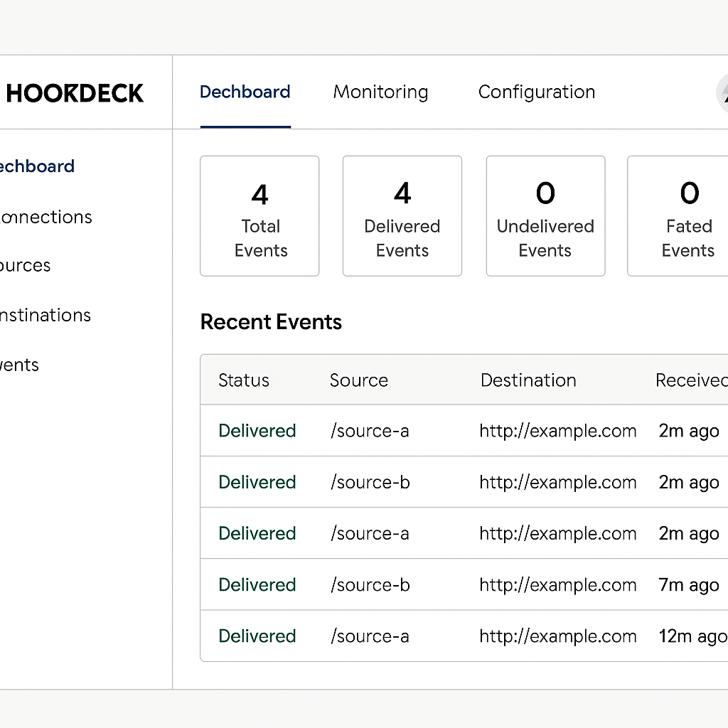
Task: Click Delivered status in first table row
Action: pos(257,431)
